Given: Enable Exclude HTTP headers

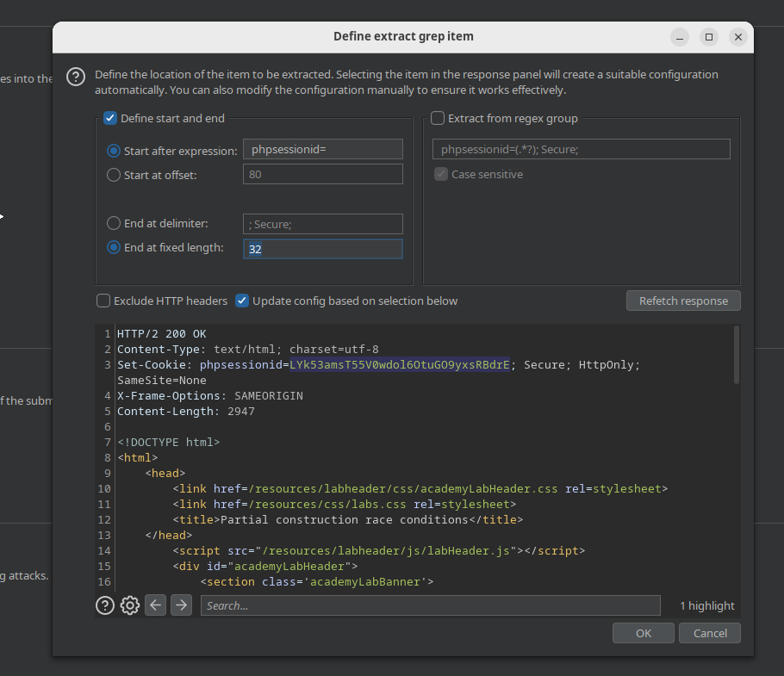Looking at the screenshot, I should [103, 301].
